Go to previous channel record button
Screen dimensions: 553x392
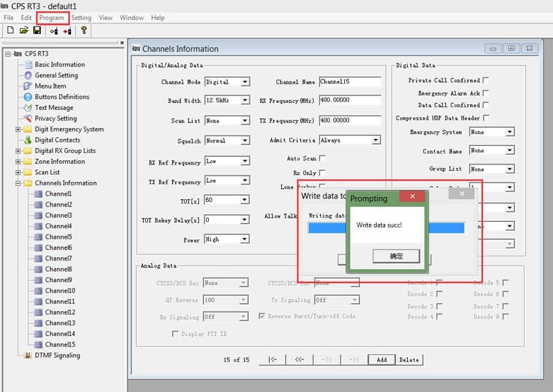(299, 360)
